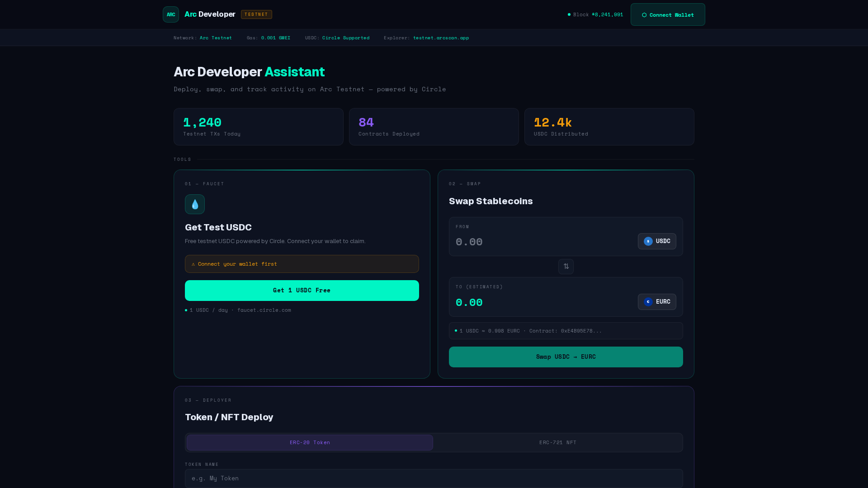The height and width of the screenshot is (488, 868).
Task: Click the Token Name input field
Action: (x=434, y=478)
